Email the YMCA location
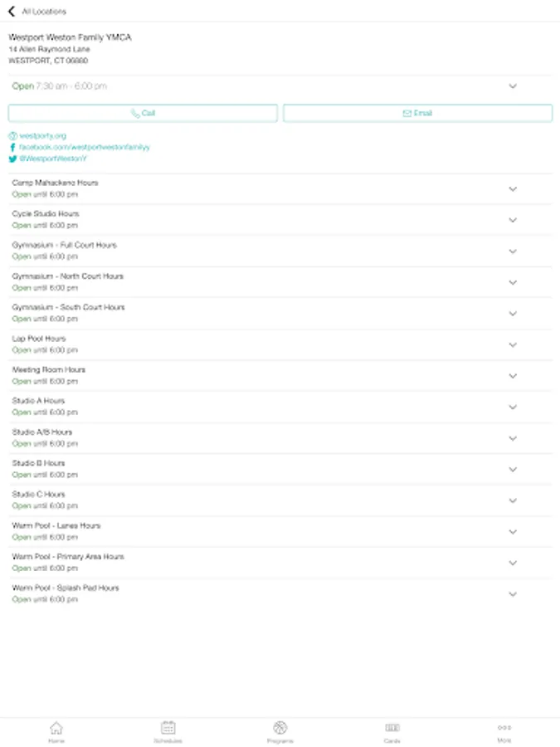Image resolution: width=560 pixels, height=747 pixels. click(417, 114)
